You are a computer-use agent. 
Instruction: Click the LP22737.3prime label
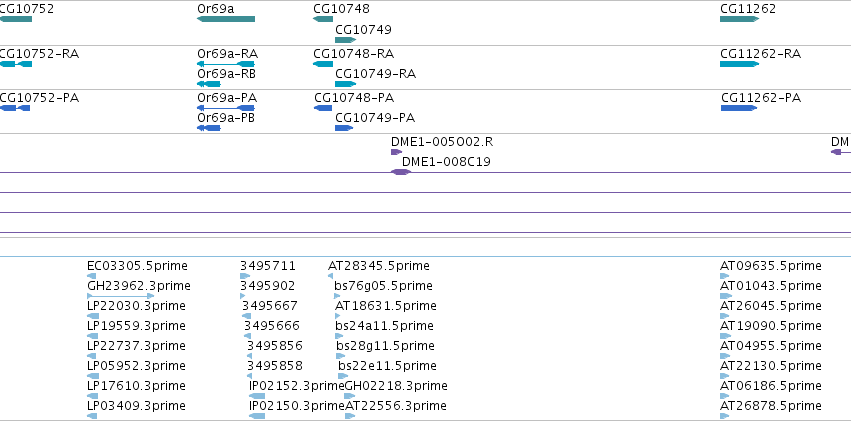pyautogui.click(x=136, y=346)
